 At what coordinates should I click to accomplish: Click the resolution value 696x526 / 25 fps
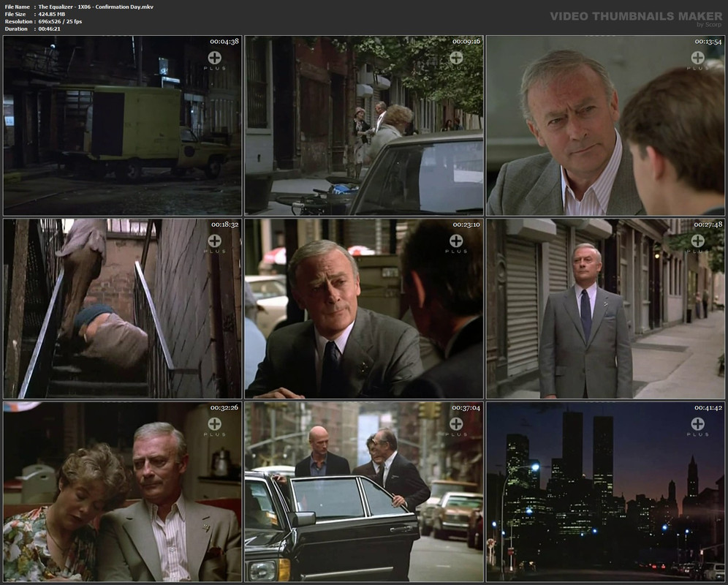(x=60, y=21)
